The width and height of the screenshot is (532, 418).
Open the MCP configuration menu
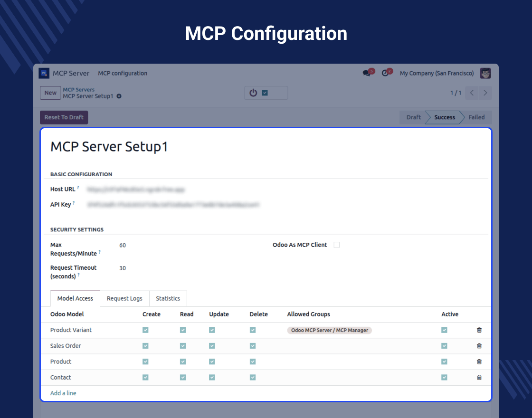point(123,73)
